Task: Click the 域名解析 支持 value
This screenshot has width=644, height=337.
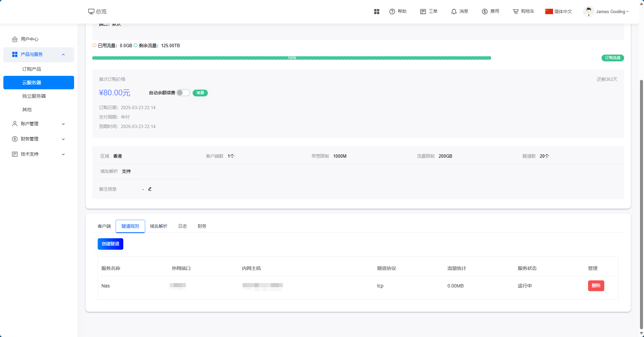Action: coord(126,171)
